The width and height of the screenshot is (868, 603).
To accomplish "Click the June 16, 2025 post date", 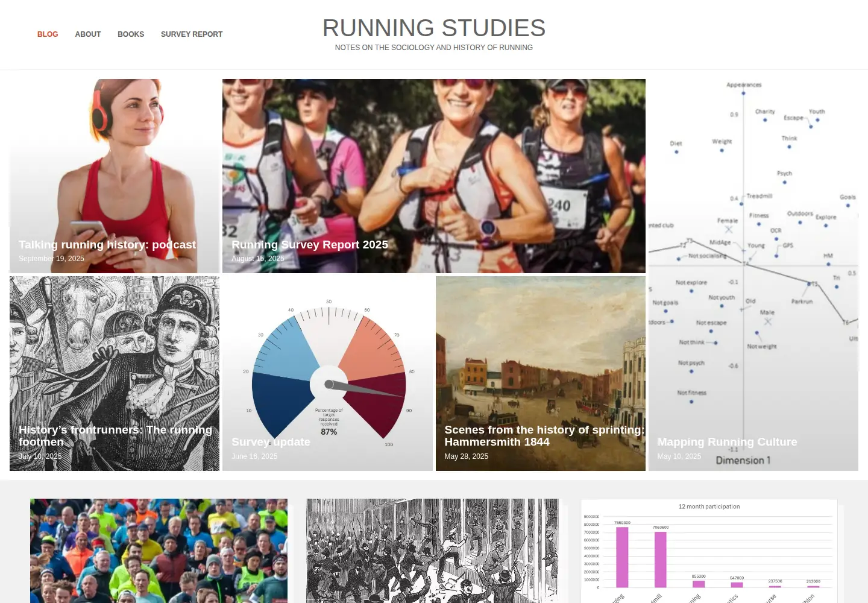I will click(254, 456).
